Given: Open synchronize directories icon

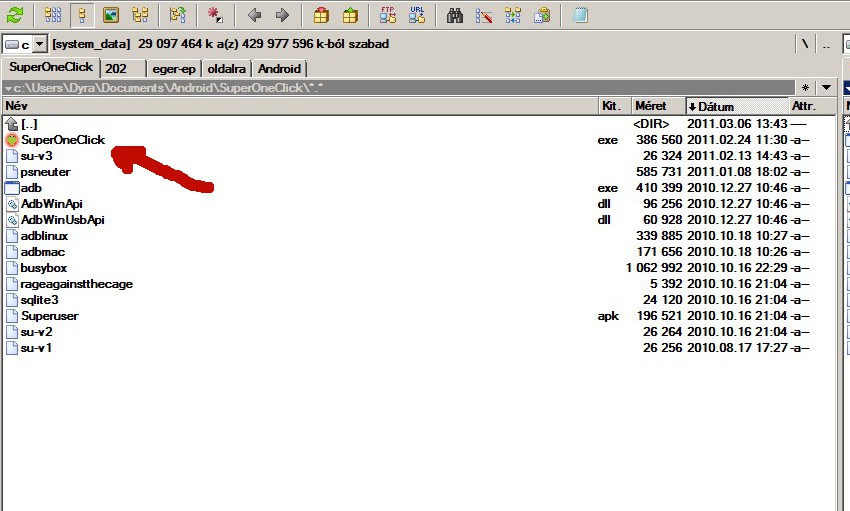Looking at the screenshot, I should pyautogui.click(x=513, y=15).
